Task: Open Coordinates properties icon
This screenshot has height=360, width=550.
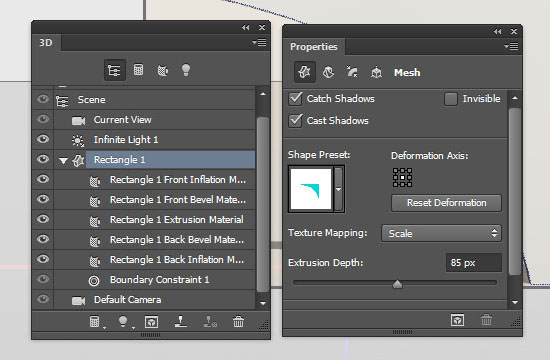Action: click(376, 72)
